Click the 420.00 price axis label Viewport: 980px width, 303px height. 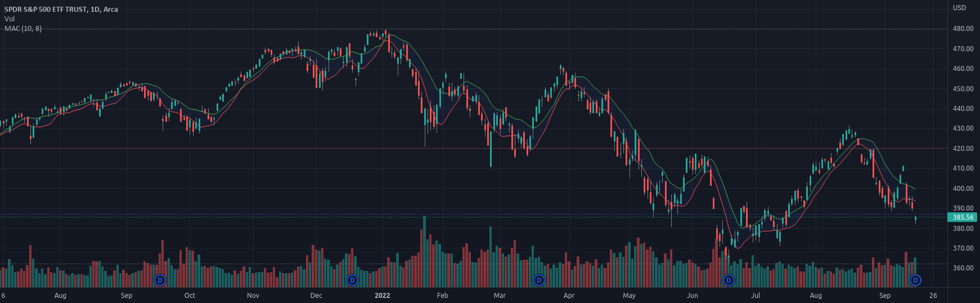pos(963,149)
